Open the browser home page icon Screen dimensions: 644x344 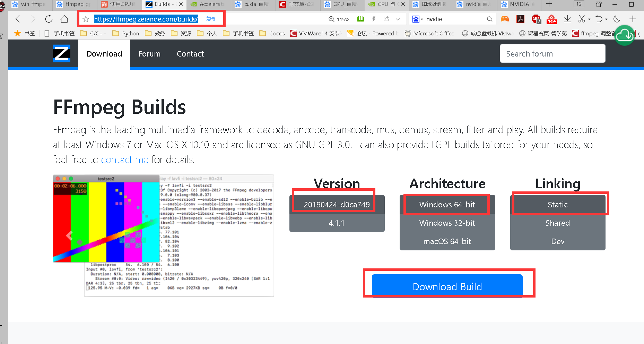[64, 19]
